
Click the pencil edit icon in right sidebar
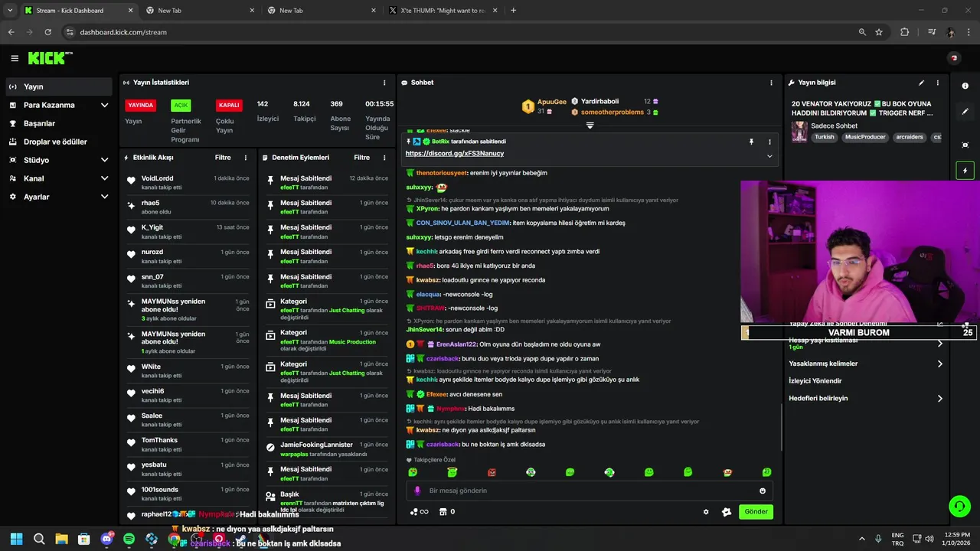965,112
